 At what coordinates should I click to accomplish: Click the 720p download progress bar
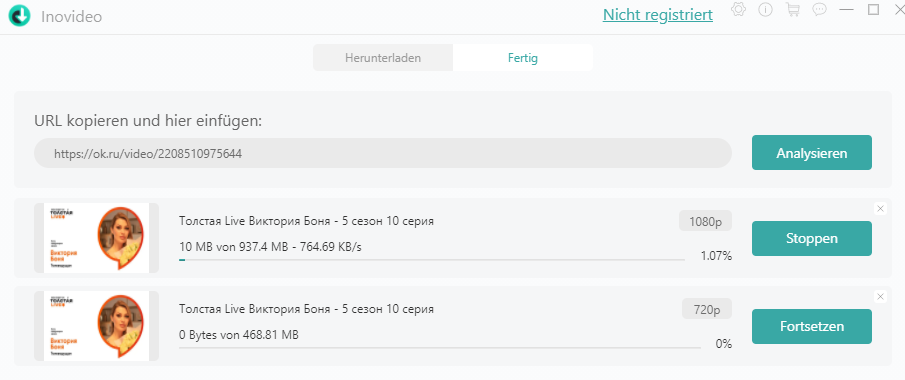[440, 348]
